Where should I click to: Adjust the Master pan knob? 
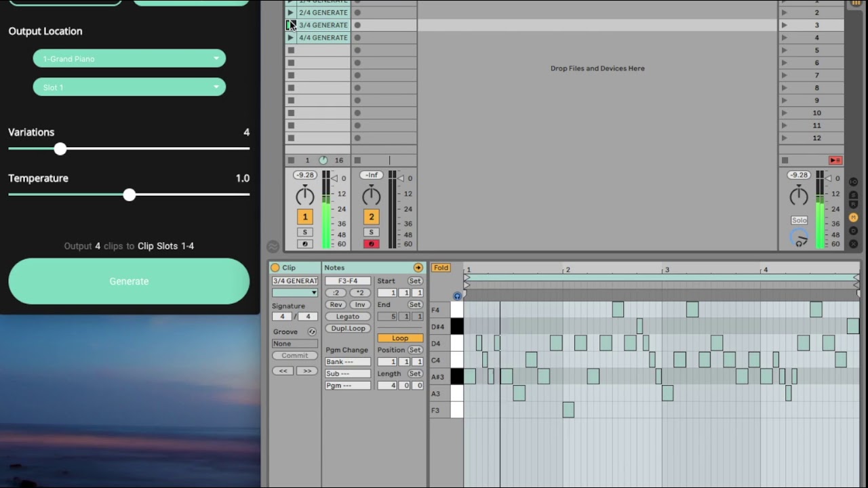click(x=799, y=196)
